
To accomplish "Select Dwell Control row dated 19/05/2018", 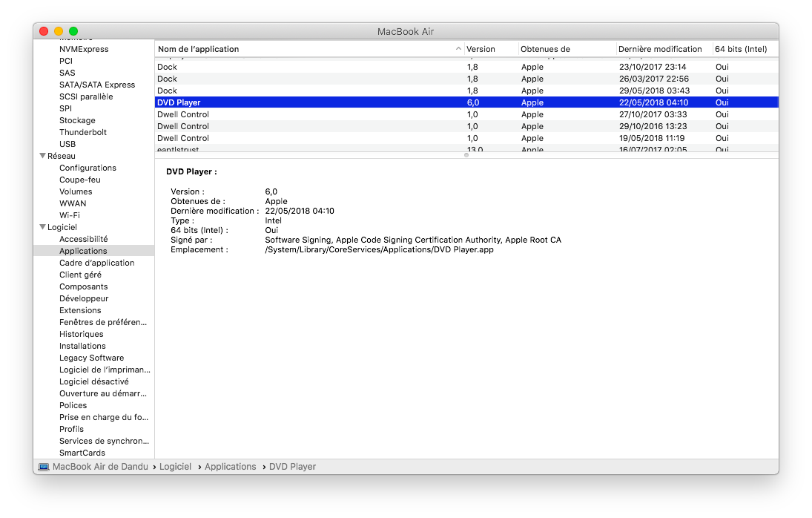I will [466, 139].
